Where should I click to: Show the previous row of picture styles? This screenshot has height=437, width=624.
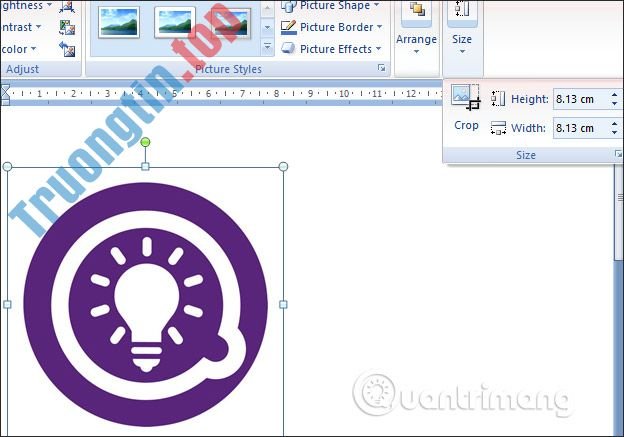[267, 8]
